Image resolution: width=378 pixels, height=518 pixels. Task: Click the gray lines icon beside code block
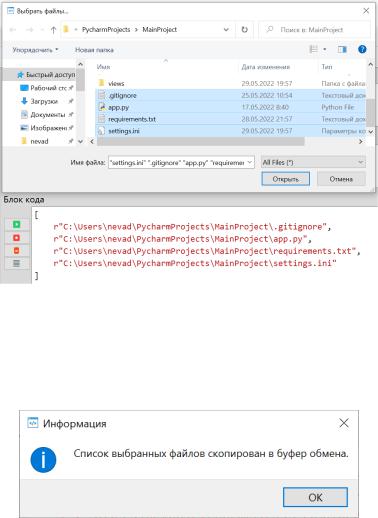pos(16,264)
